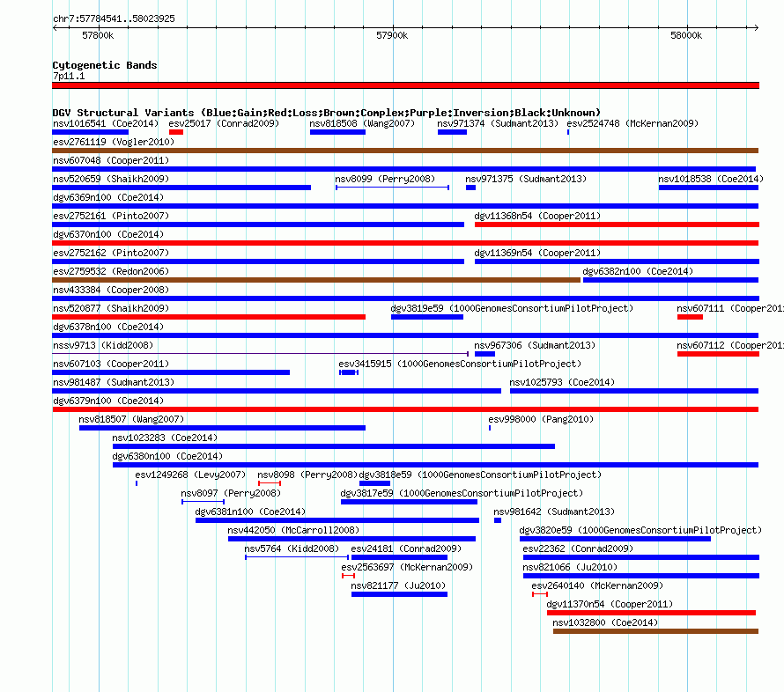
Task: Click nsv520877 (Shaikh2009) label
Action: tap(111, 308)
